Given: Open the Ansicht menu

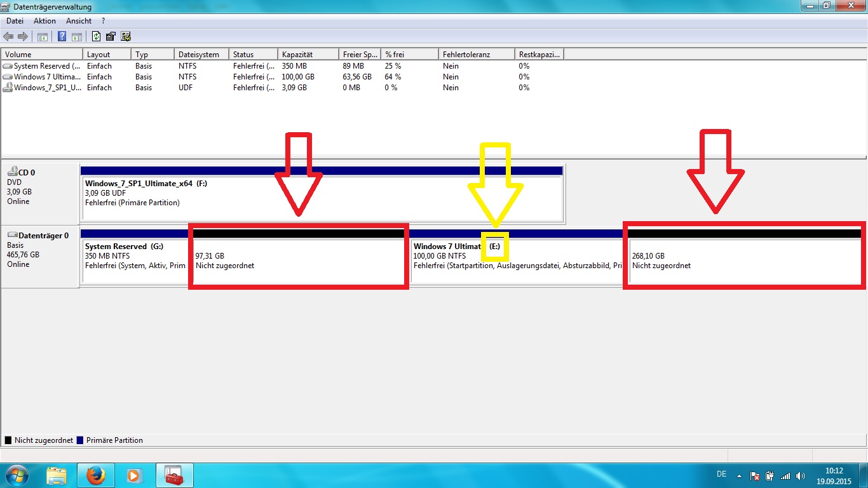Looking at the screenshot, I should click(x=79, y=21).
